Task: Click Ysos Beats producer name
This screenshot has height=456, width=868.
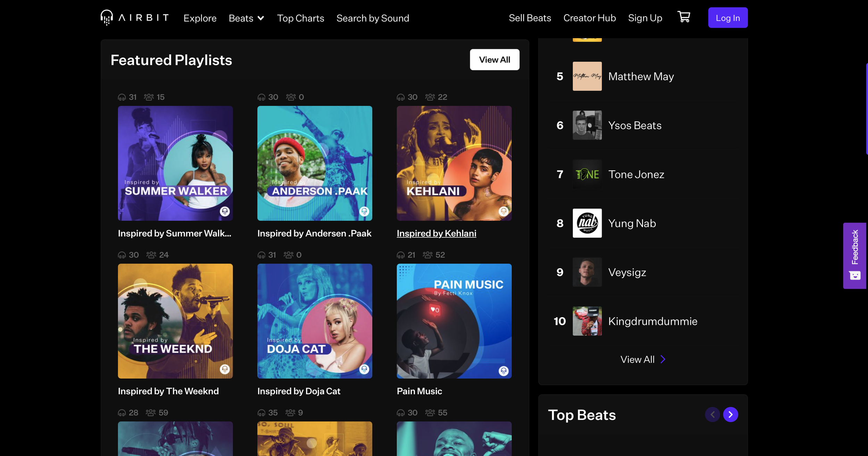Action: pos(635,125)
